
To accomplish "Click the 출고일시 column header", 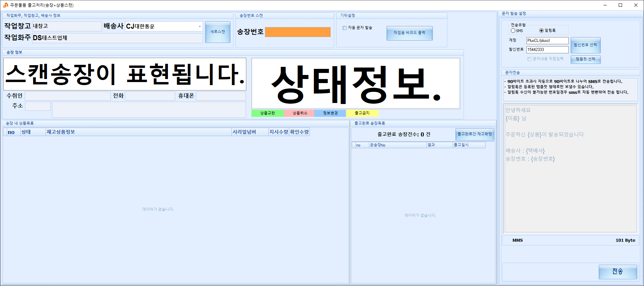I will pos(469,145).
